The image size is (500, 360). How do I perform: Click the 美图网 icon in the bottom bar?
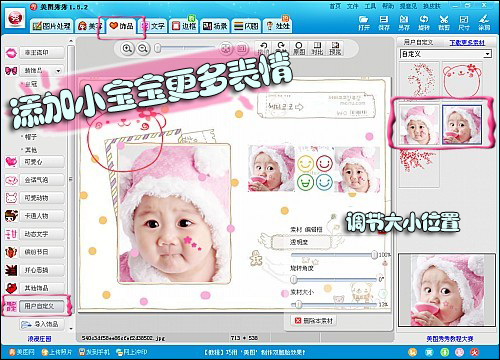(12, 352)
